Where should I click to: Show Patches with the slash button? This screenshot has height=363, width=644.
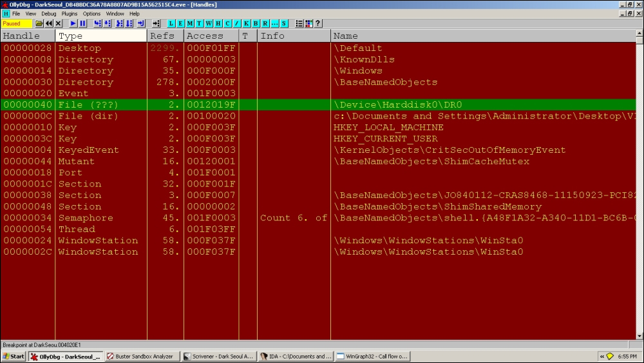tap(237, 23)
